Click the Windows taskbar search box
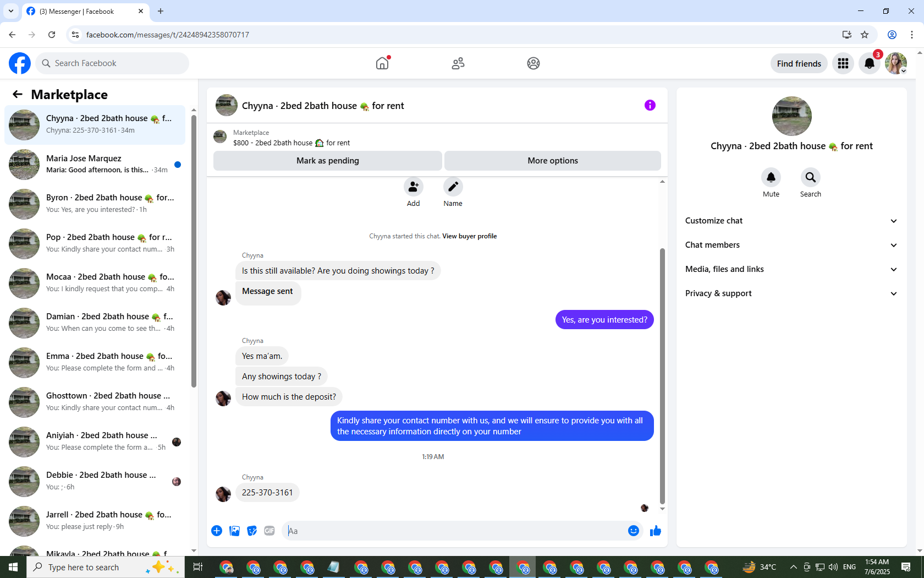This screenshot has width=924, height=578. point(106,567)
